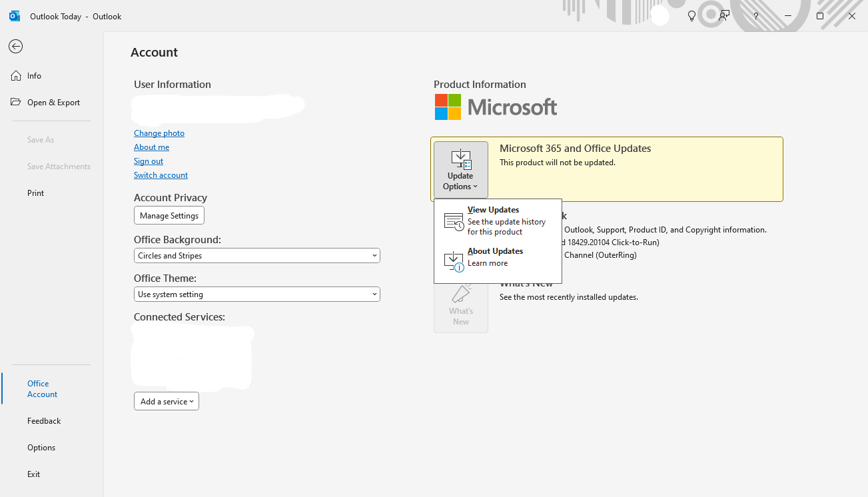Open the Office Background dropdown

click(257, 256)
